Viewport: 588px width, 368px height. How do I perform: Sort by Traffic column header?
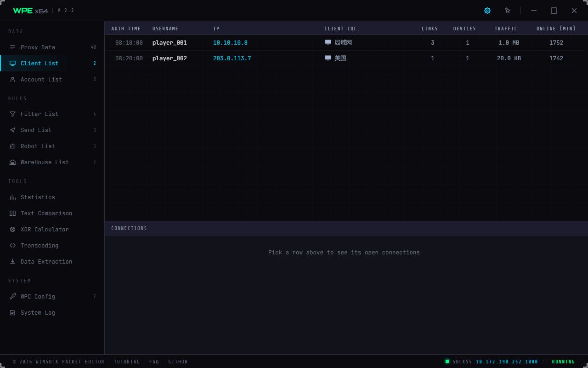pos(506,29)
